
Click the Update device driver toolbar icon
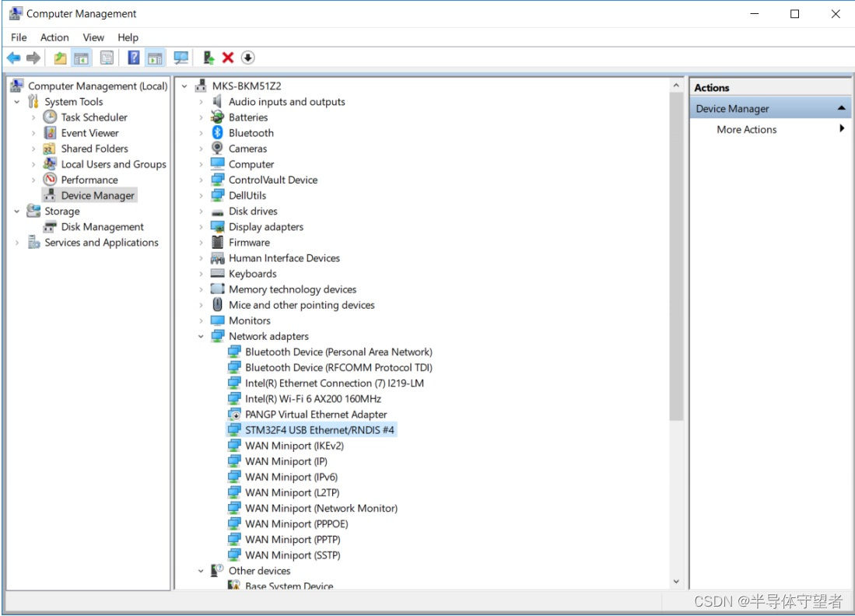tap(208, 58)
